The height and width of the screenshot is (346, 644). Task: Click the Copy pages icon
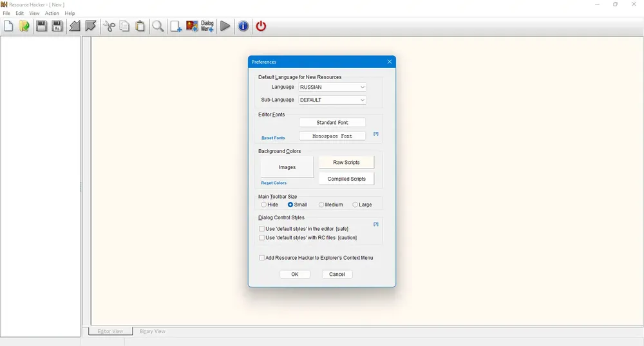(124, 26)
